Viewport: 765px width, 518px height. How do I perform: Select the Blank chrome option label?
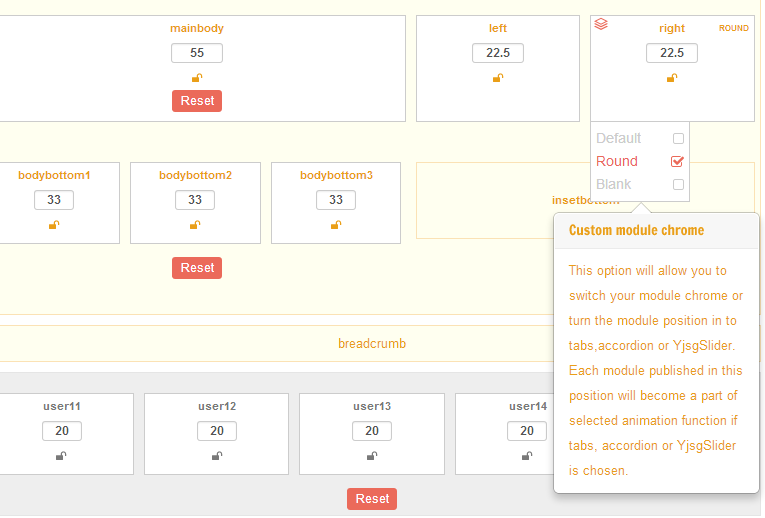tap(613, 184)
